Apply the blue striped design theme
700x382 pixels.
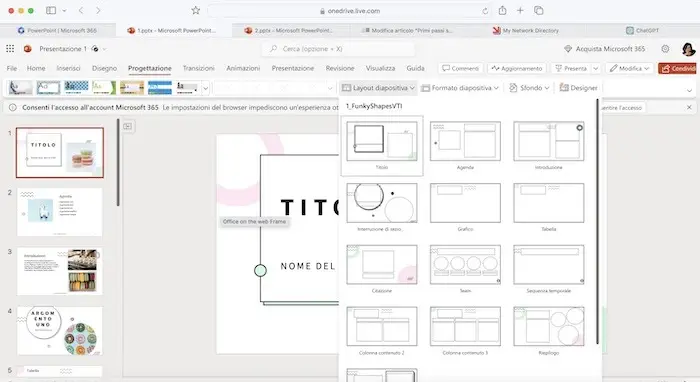coord(160,87)
